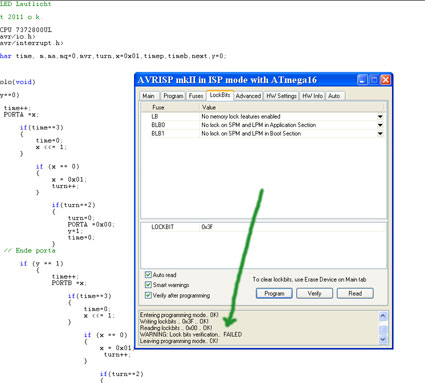Image resolution: width=425 pixels, height=383 pixels.
Task: Select the BLB0 fuse row label
Action: pyautogui.click(x=158, y=125)
